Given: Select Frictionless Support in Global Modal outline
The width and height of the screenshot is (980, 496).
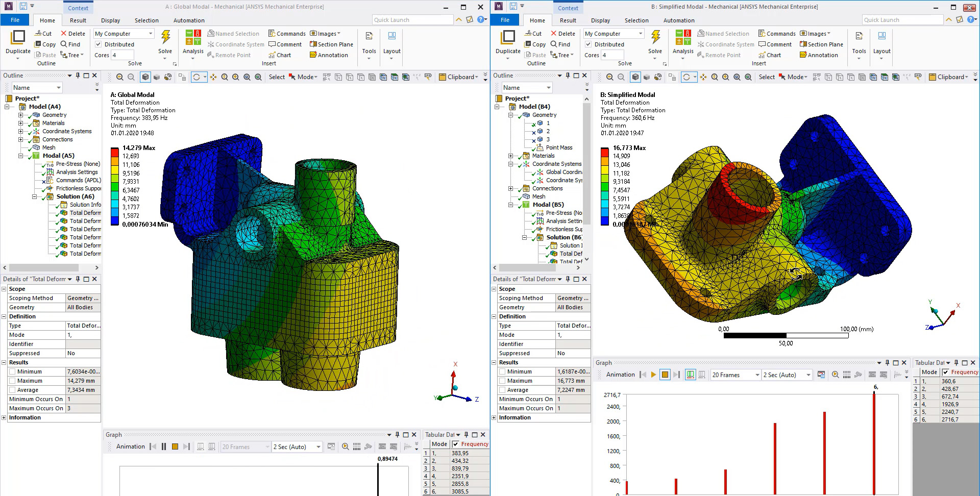Looking at the screenshot, I should [79, 188].
